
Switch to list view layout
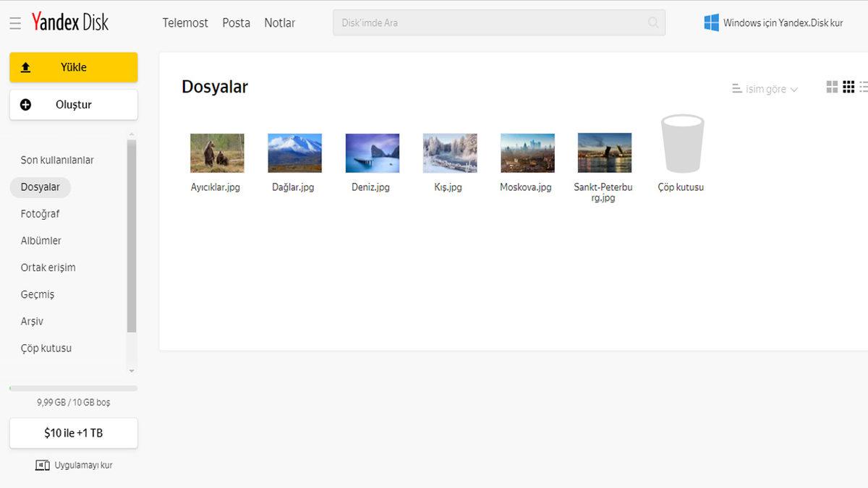(864, 86)
